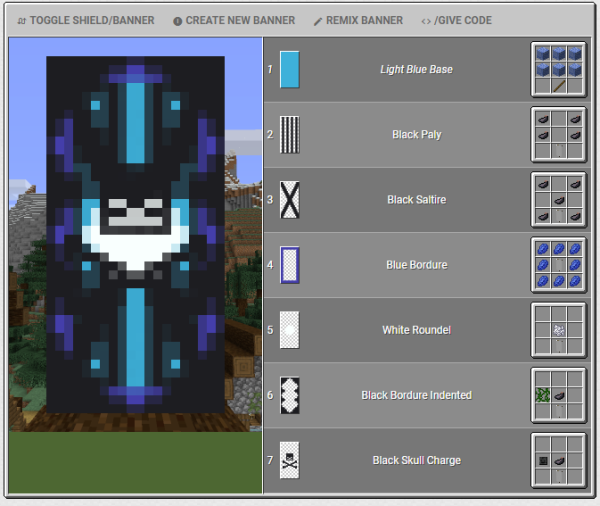600x506 pixels.
Task: Click the Black Saltire pattern icon
Action: click(x=290, y=200)
